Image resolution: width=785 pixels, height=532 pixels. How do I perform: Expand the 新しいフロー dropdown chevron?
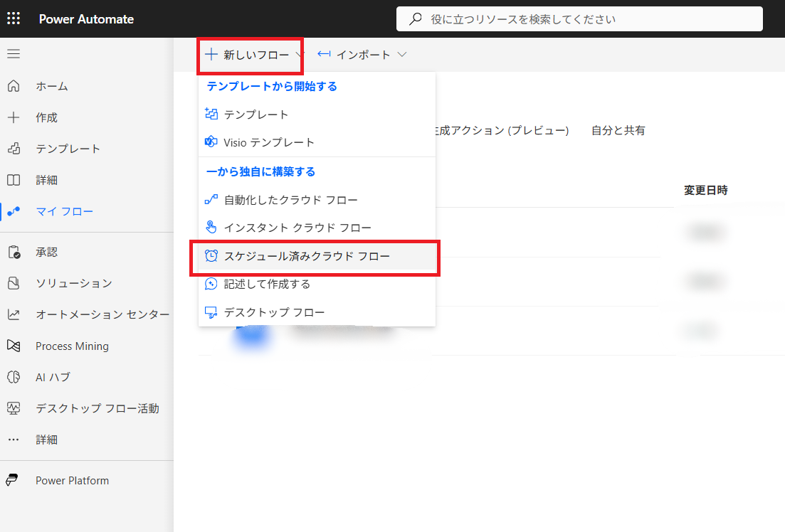[300, 55]
